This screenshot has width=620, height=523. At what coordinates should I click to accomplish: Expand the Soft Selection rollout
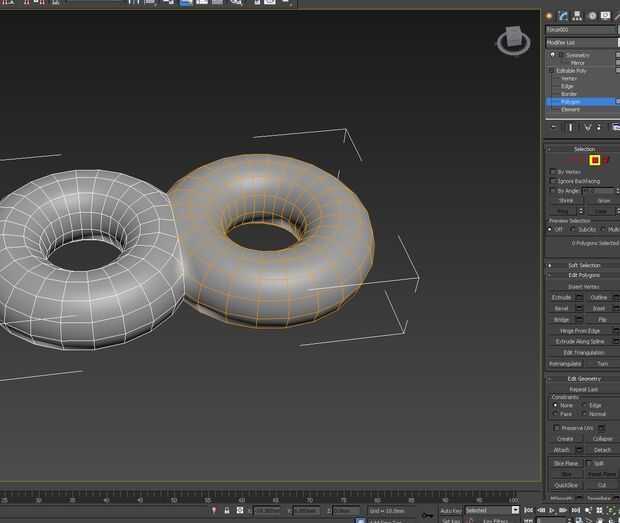click(x=584, y=265)
